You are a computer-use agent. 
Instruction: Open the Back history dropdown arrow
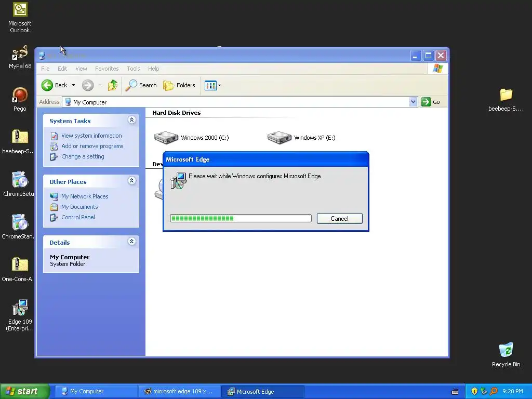(x=73, y=85)
